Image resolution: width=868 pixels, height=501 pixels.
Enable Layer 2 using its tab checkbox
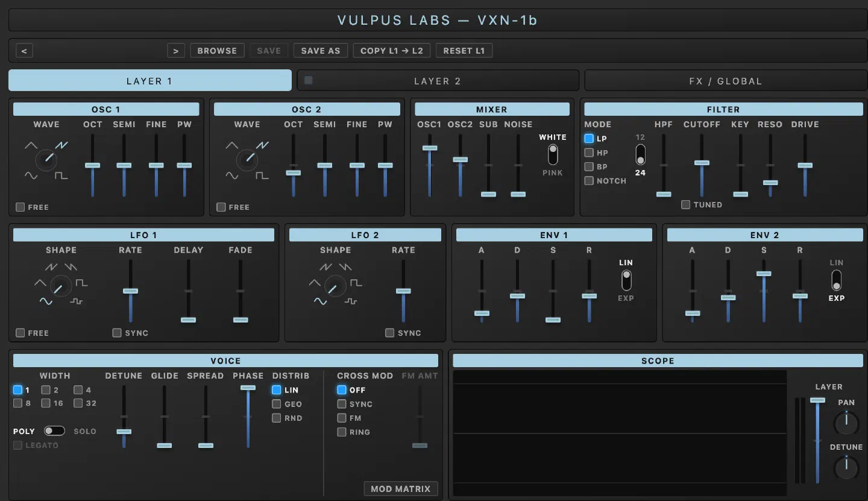[308, 80]
